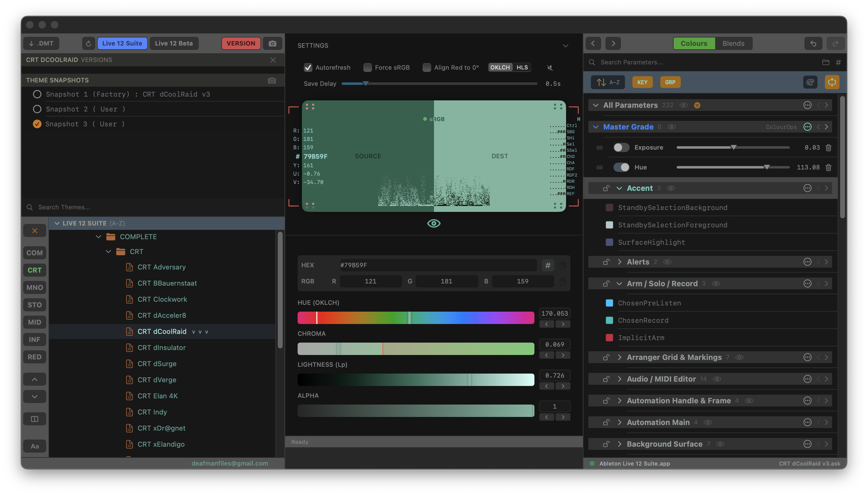
Task: Take a snapshot with Theme Snapshots camera icon
Action: [272, 80]
